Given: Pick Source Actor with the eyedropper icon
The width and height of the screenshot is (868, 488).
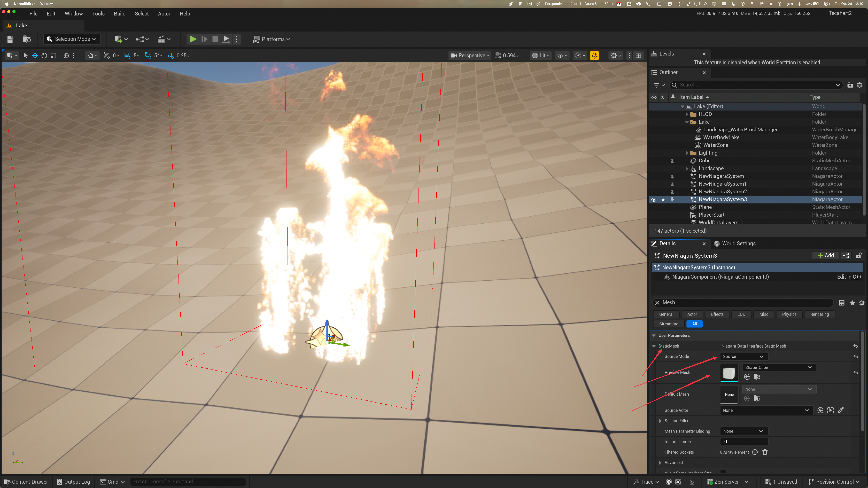Looking at the screenshot, I should click(841, 410).
